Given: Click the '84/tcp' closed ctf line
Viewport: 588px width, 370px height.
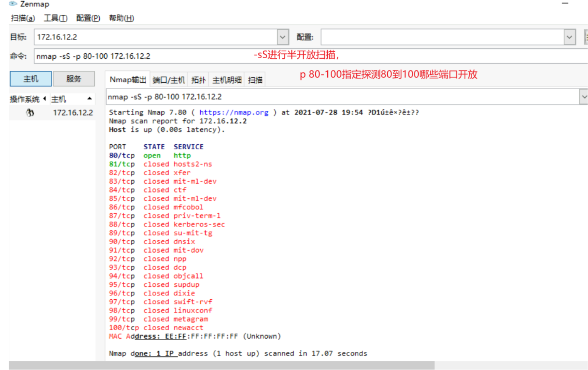Looking at the screenshot, I should pyautogui.click(x=148, y=190).
